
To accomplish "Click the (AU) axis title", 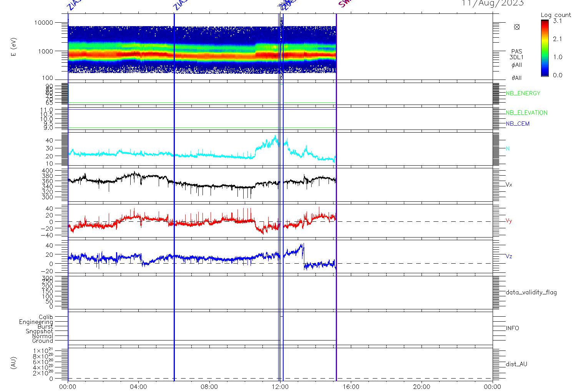I will (14, 363).
